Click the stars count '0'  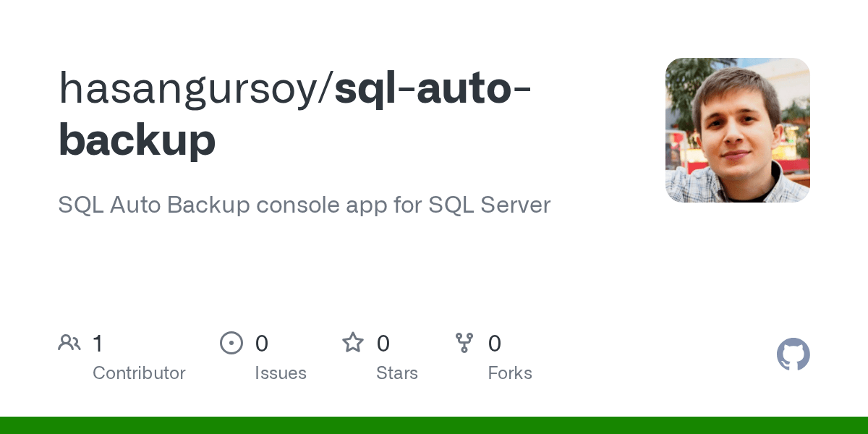tap(383, 343)
